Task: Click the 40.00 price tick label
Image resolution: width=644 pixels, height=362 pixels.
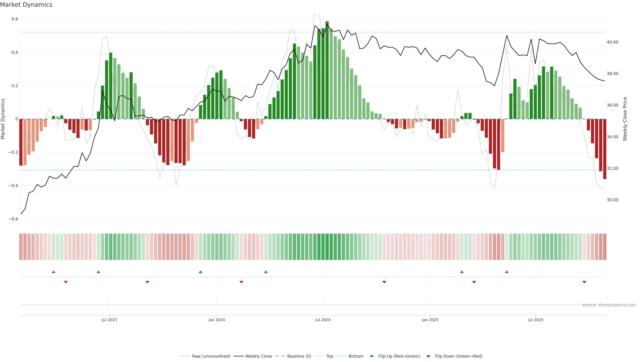Action: [612, 42]
